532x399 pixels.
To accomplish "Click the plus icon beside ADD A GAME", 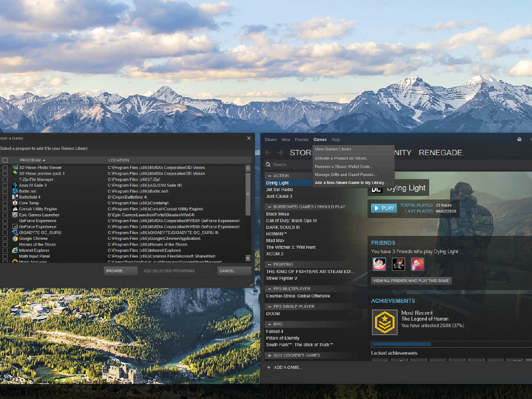I will (269, 367).
